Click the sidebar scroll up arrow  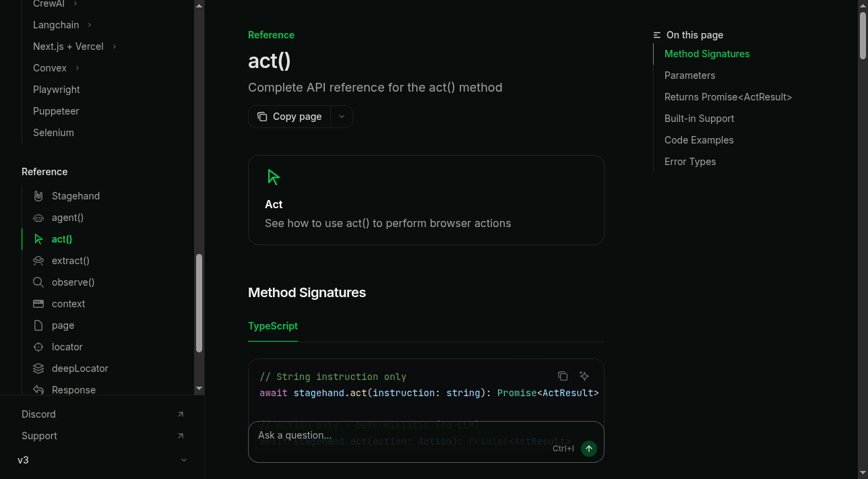pyautogui.click(x=199, y=5)
